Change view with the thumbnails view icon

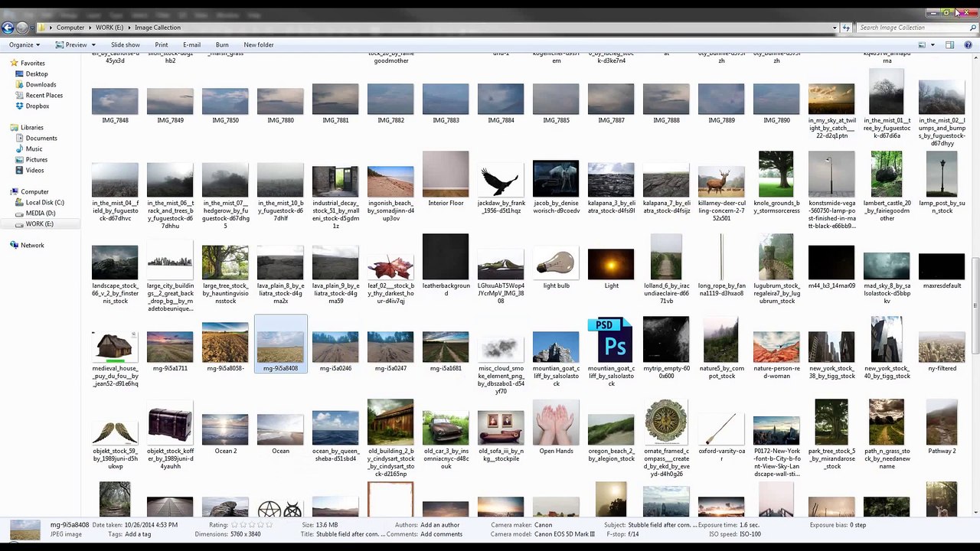tap(922, 45)
